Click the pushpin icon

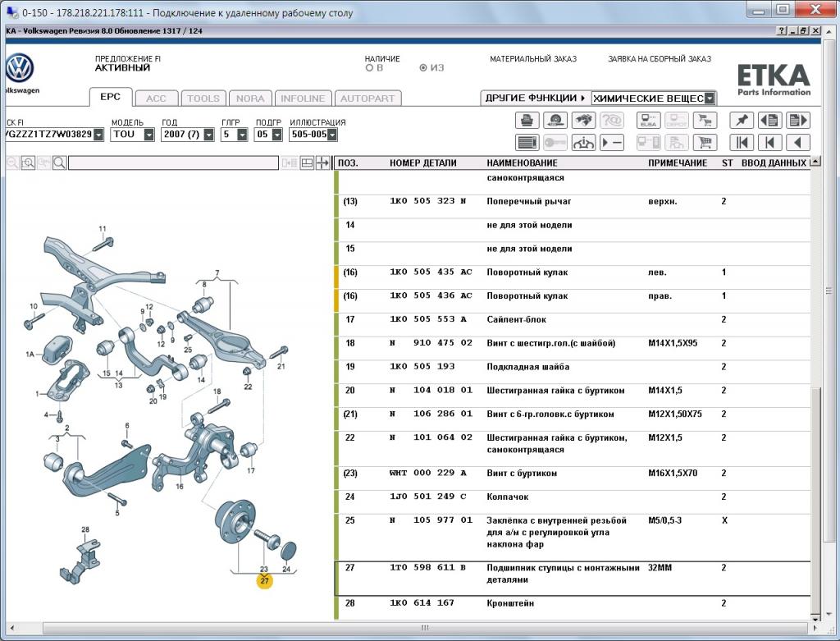[x=742, y=120]
